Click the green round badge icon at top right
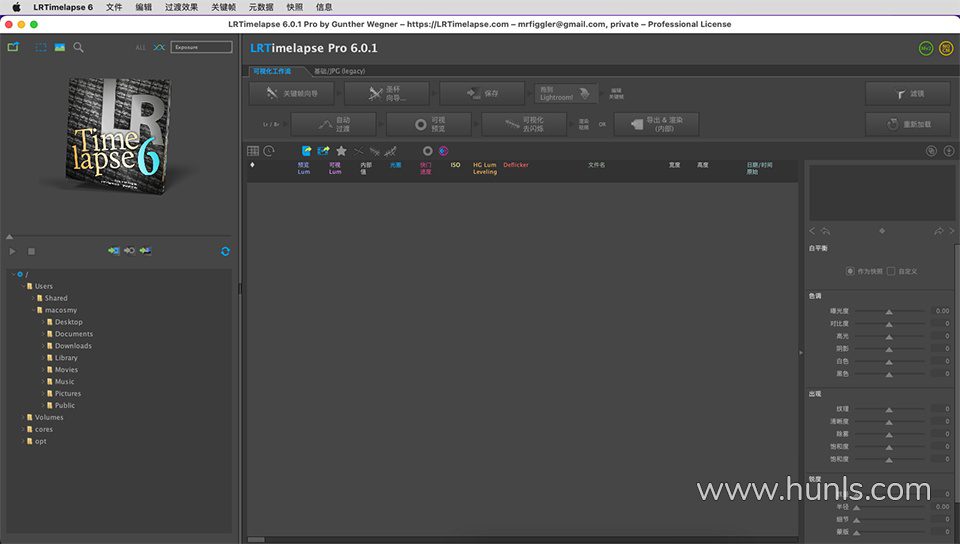Screen dimensions: 960x544 tap(926, 48)
